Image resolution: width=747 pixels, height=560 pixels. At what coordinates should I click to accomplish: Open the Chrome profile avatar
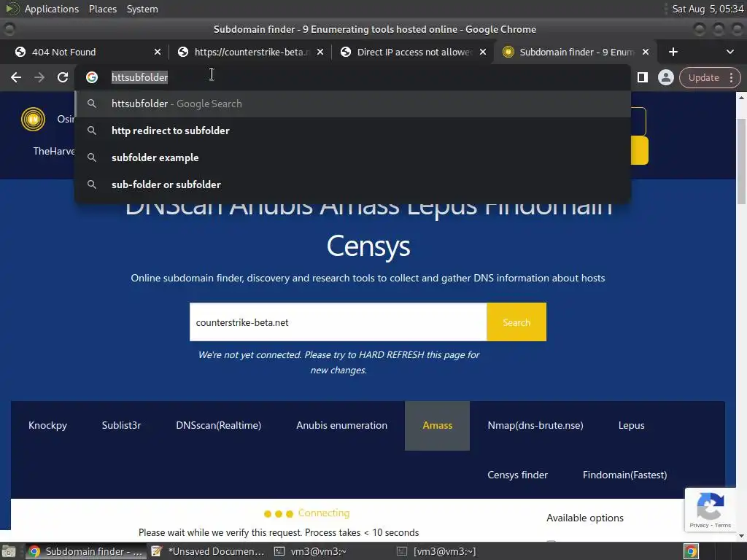[x=665, y=77]
